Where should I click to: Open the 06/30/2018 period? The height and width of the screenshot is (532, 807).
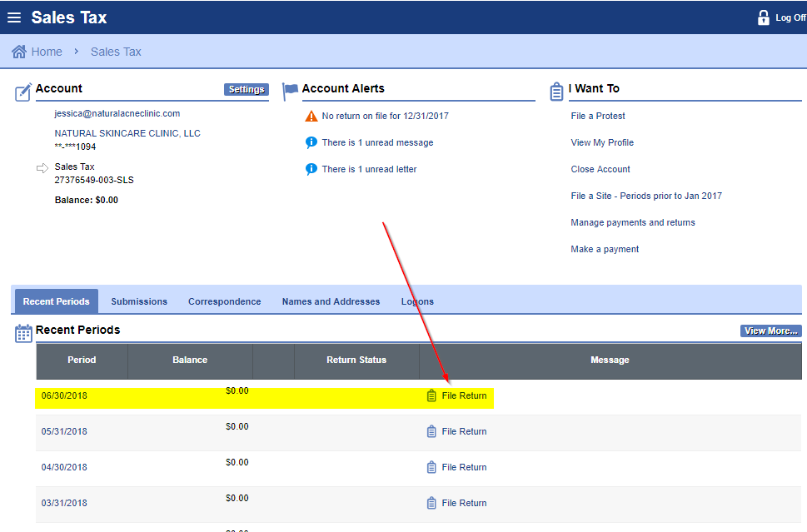(64, 395)
